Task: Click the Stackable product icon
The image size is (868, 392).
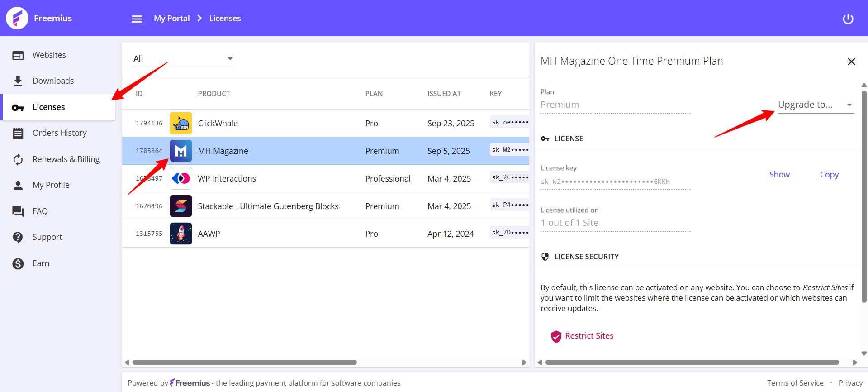Action: (x=181, y=206)
